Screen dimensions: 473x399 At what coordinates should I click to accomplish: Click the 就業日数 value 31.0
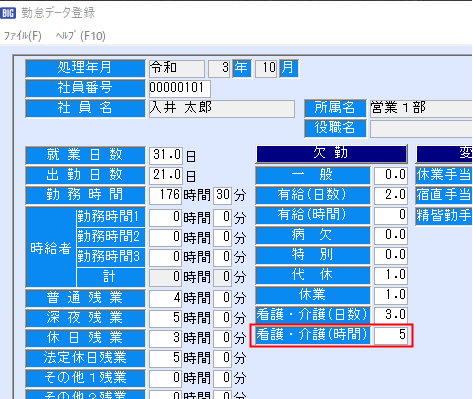point(166,155)
